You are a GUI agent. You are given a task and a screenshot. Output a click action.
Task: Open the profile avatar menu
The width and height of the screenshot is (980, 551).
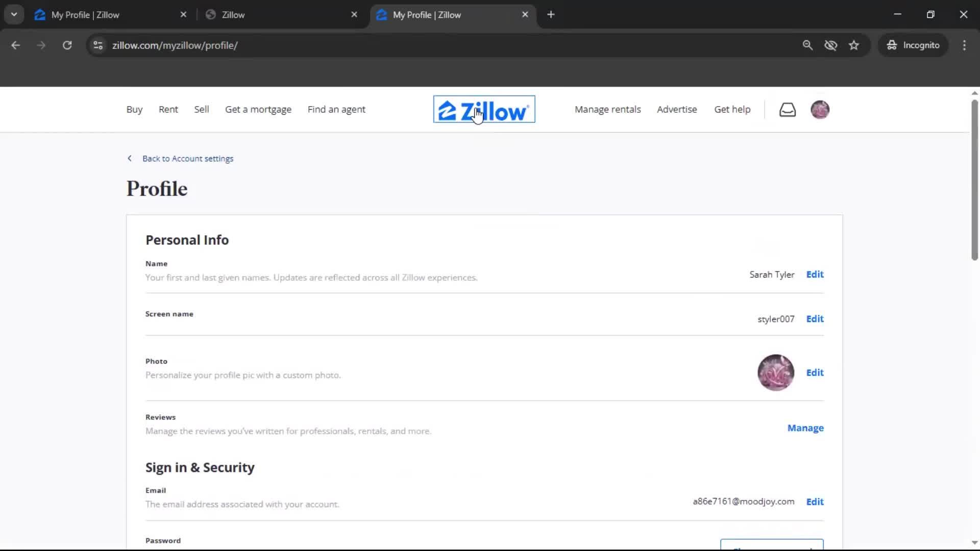[x=820, y=110]
